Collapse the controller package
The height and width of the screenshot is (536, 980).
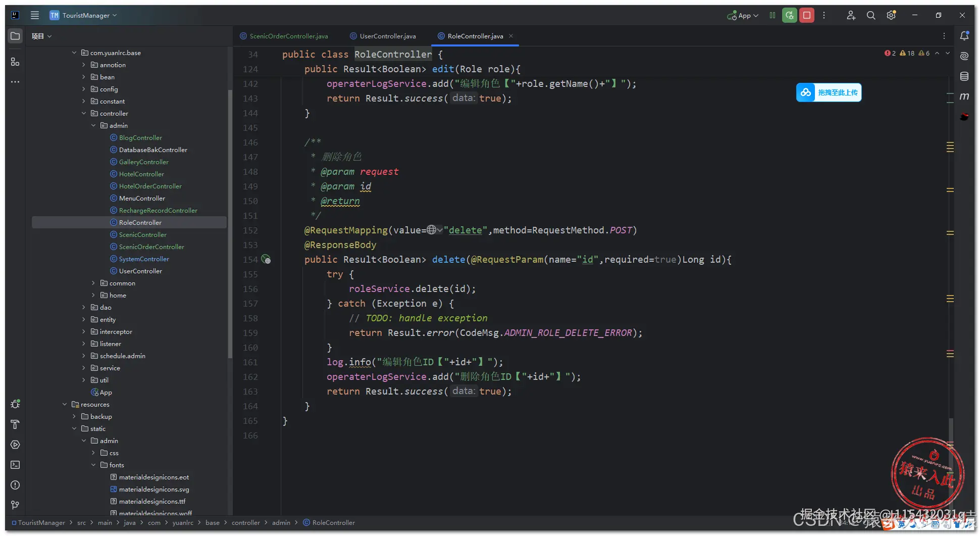click(84, 113)
